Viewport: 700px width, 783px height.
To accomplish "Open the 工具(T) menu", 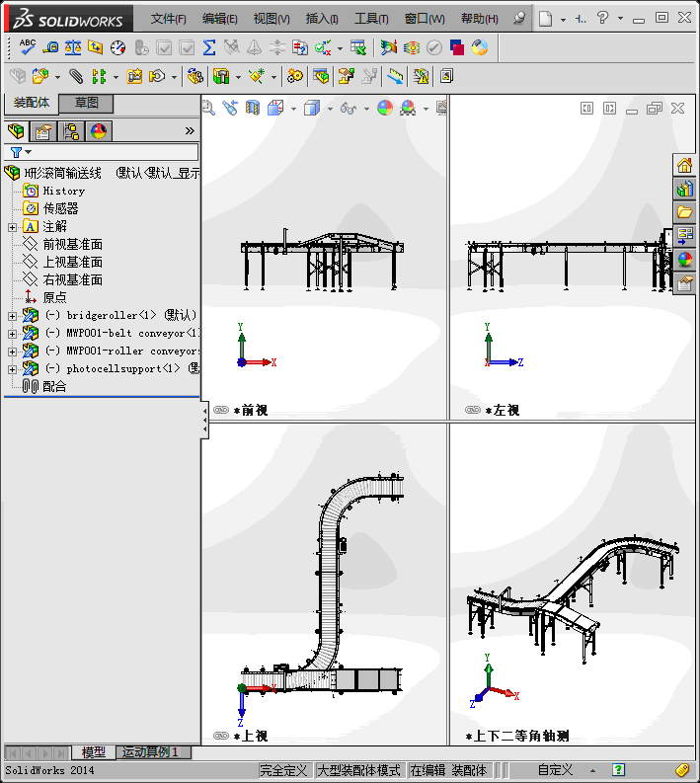I will click(x=371, y=19).
